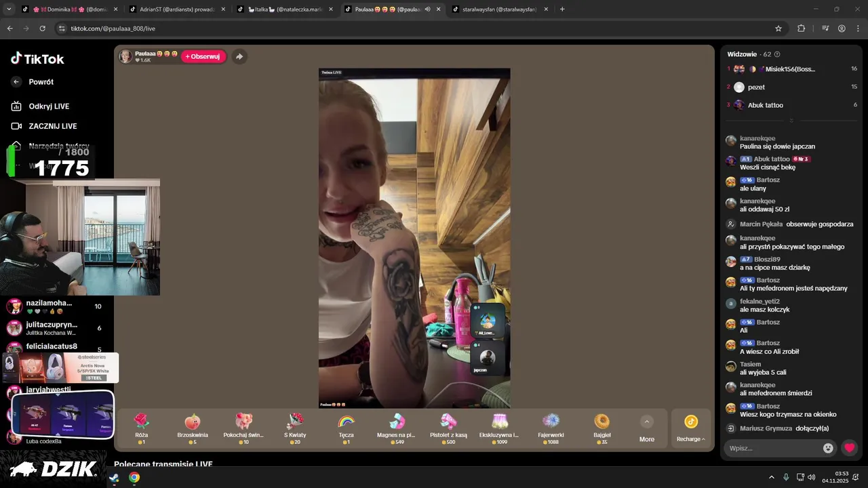Screen dimensions: 868x488
Task: Open the nazilamoha recommended live
Action: [x=54, y=306]
